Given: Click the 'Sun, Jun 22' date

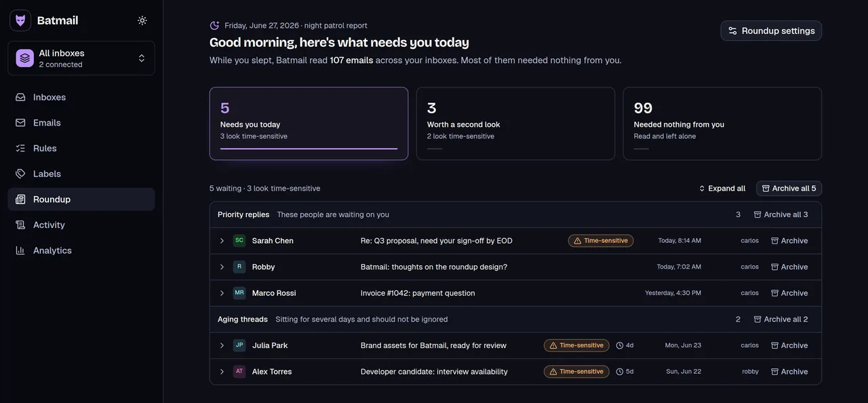Looking at the screenshot, I should coord(684,372).
